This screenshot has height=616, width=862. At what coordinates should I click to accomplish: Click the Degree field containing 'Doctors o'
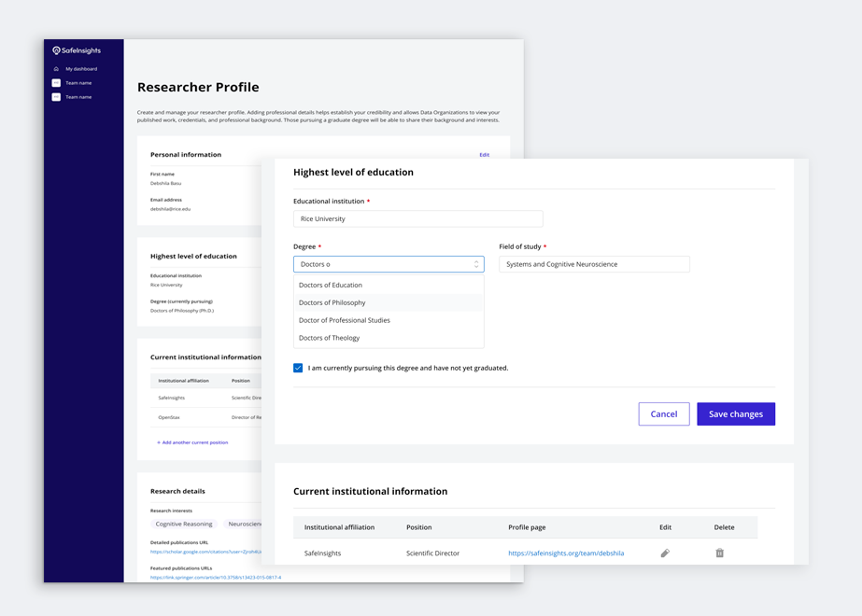389,264
